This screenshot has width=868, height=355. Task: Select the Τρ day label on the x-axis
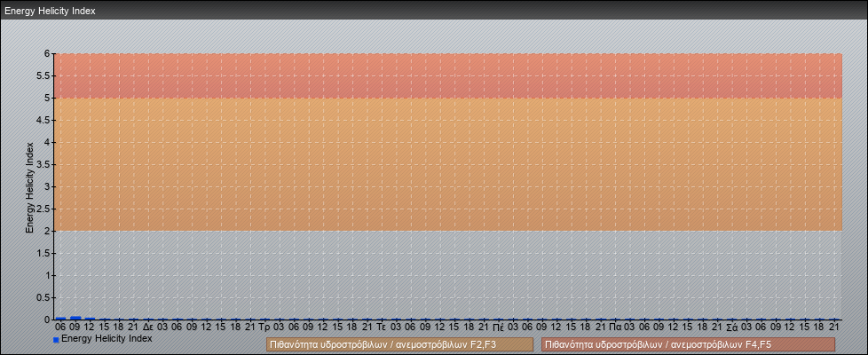(264, 327)
